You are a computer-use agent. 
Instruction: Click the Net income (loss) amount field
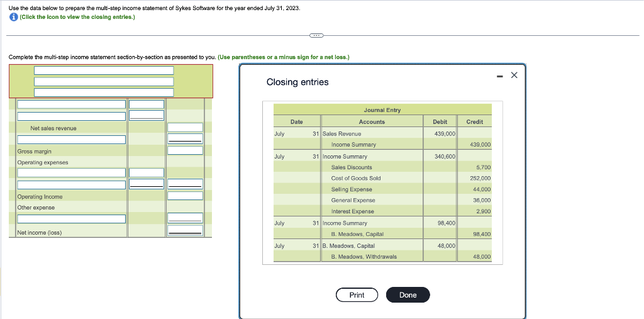point(185,230)
